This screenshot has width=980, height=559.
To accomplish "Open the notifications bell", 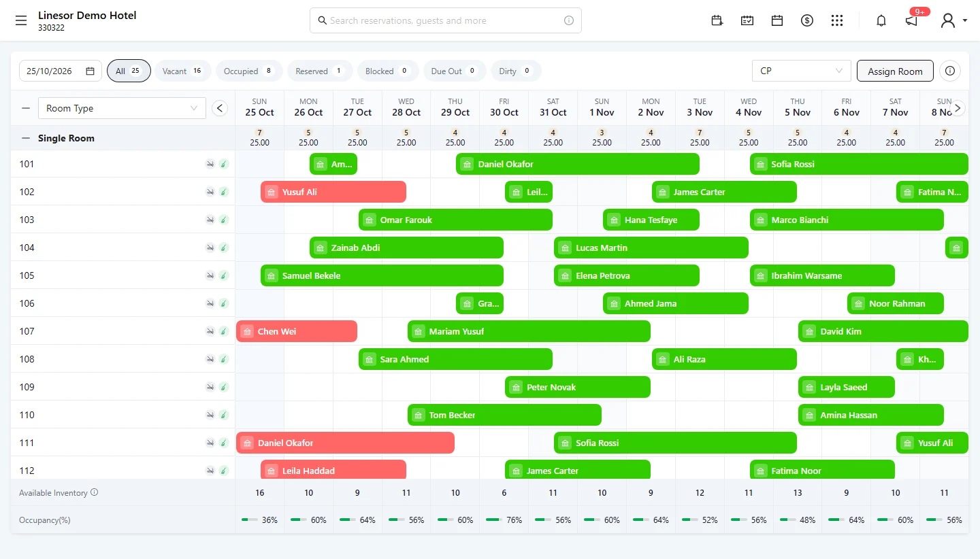I will pos(881,20).
